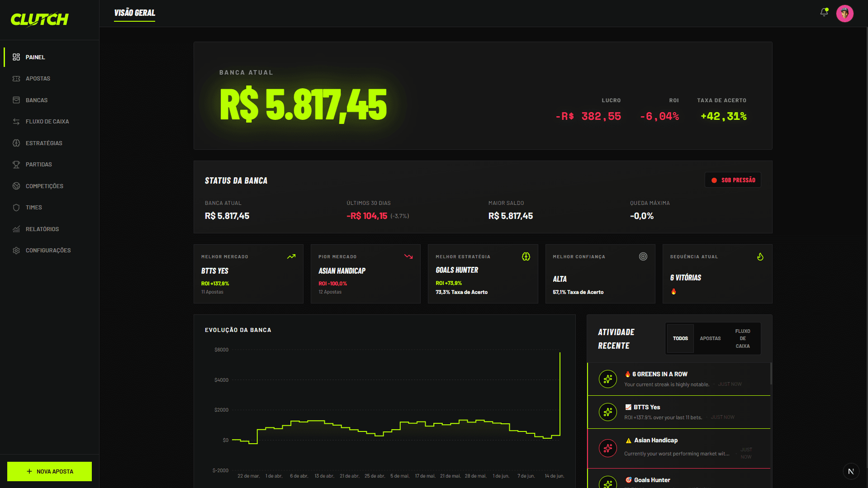Open the Pior Mercado Asian Handicap card
This screenshot has height=488, width=868.
coord(365,274)
